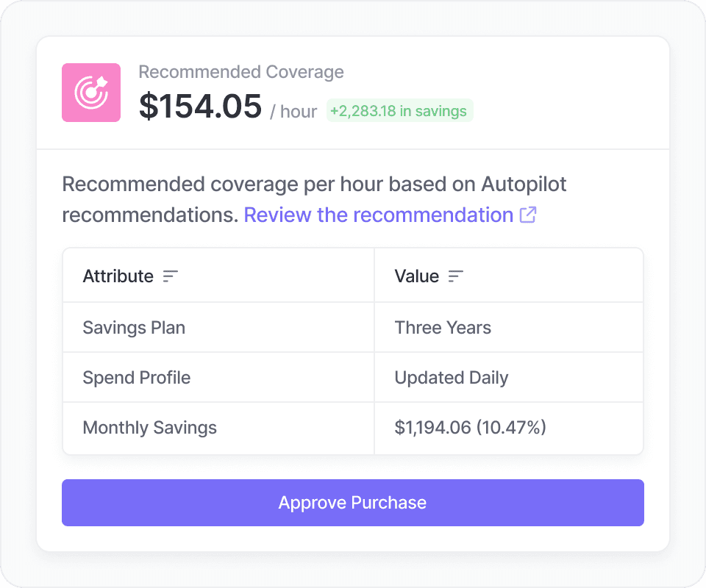Click the Three Years value cell

[x=443, y=327]
